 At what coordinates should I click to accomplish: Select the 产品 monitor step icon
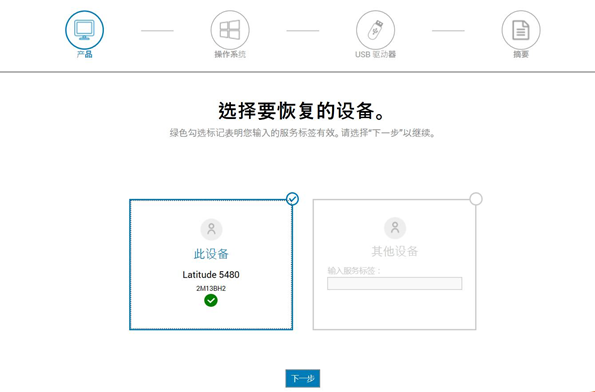coord(84,30)
